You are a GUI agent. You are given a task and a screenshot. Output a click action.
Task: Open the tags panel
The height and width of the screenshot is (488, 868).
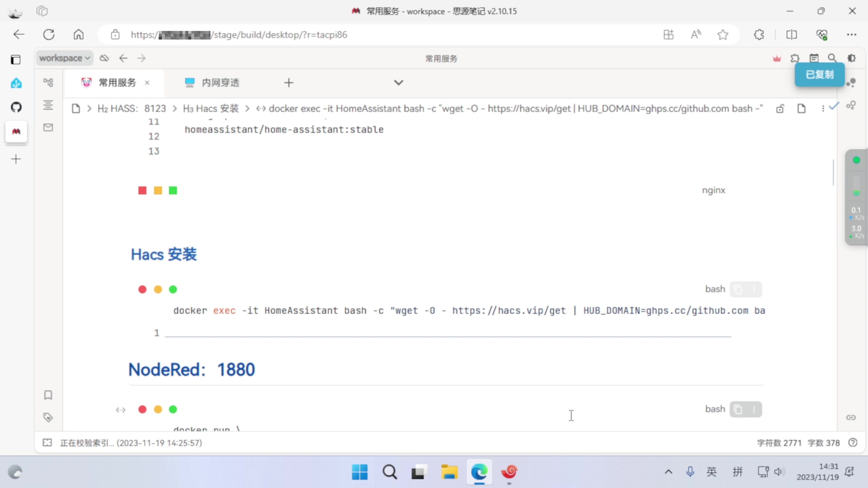[48, 417]
